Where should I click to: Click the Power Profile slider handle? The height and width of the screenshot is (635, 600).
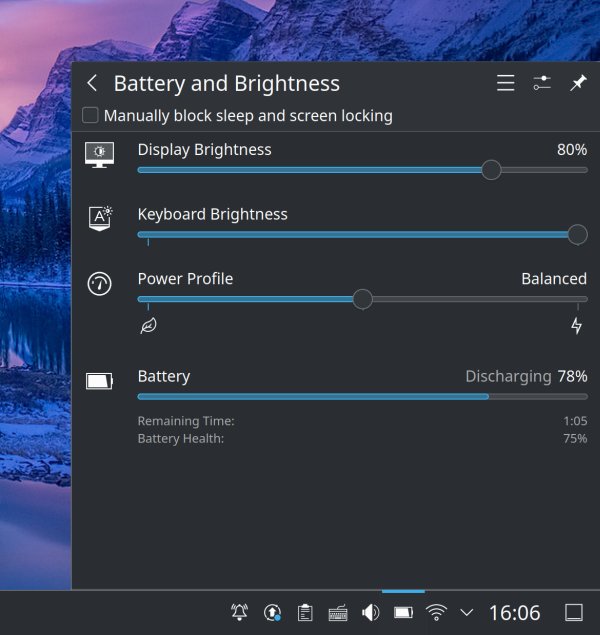(363, 299)
